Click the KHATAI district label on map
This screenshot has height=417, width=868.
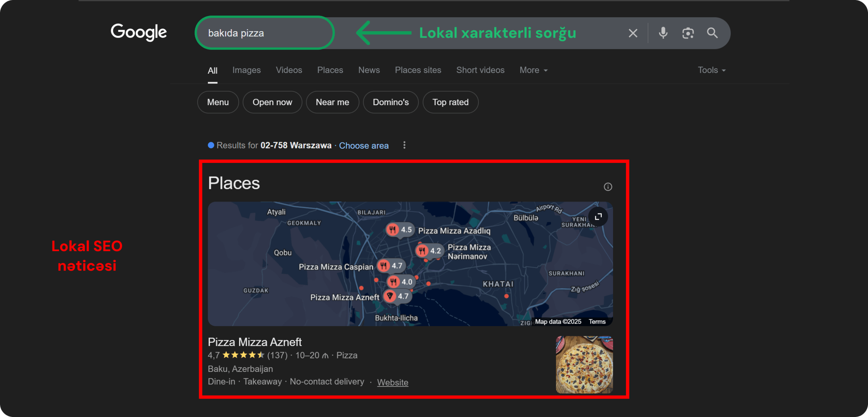tap(498, 284)
